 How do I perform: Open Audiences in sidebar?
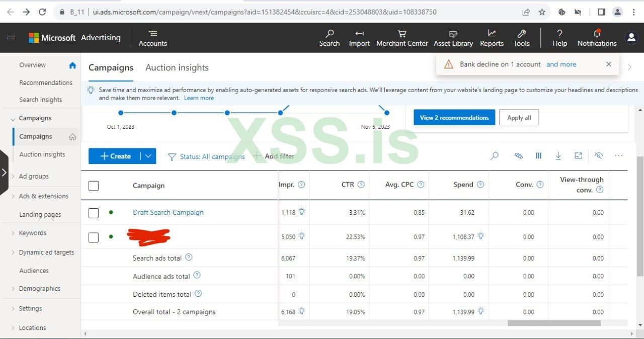pos(34,271)
